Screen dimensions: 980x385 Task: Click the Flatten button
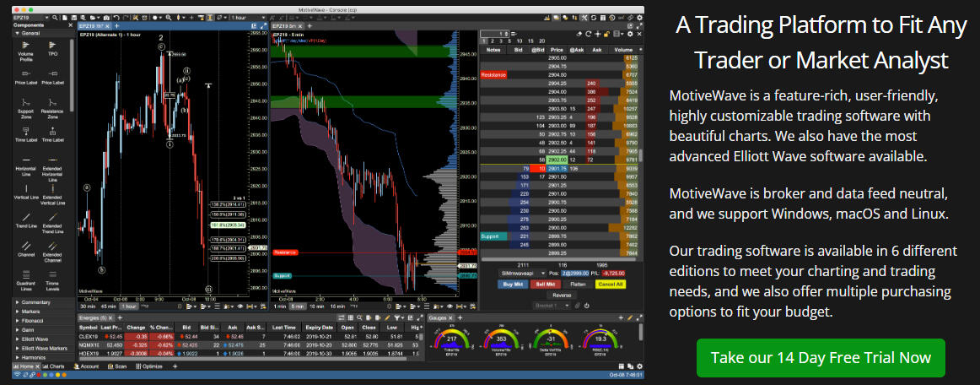click(x=578, y=285)
